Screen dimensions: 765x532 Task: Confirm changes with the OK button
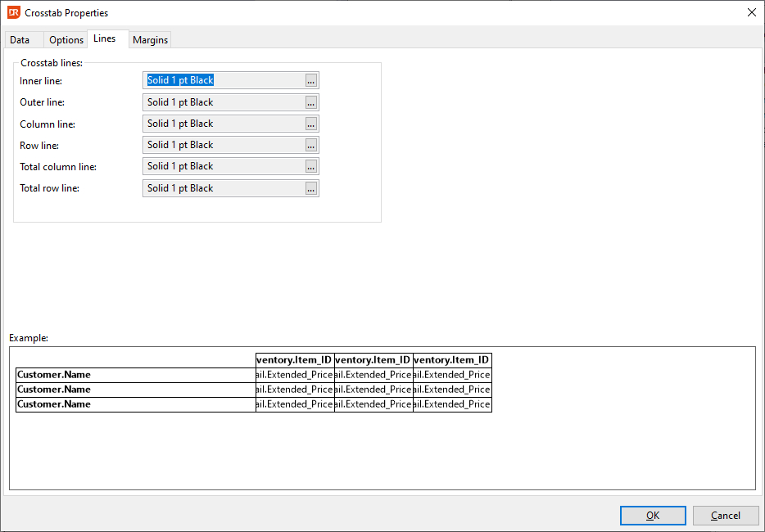click(x=653, y=516)
